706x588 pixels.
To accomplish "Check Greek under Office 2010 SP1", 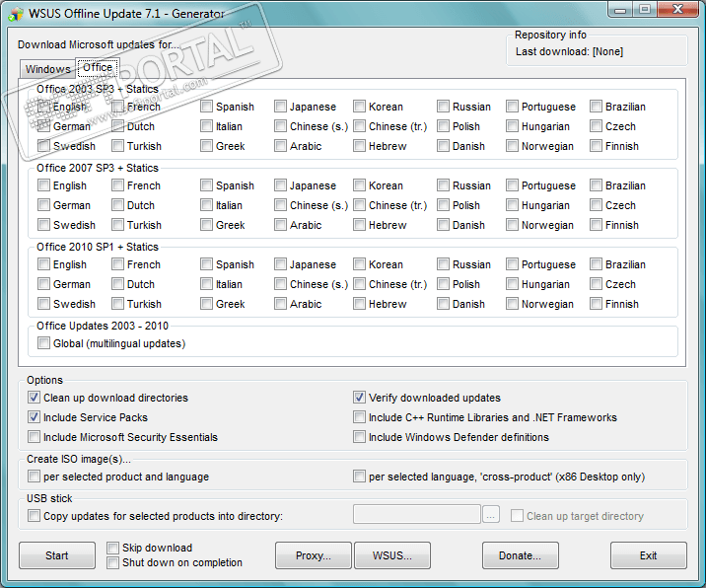I will coord(206,304).
